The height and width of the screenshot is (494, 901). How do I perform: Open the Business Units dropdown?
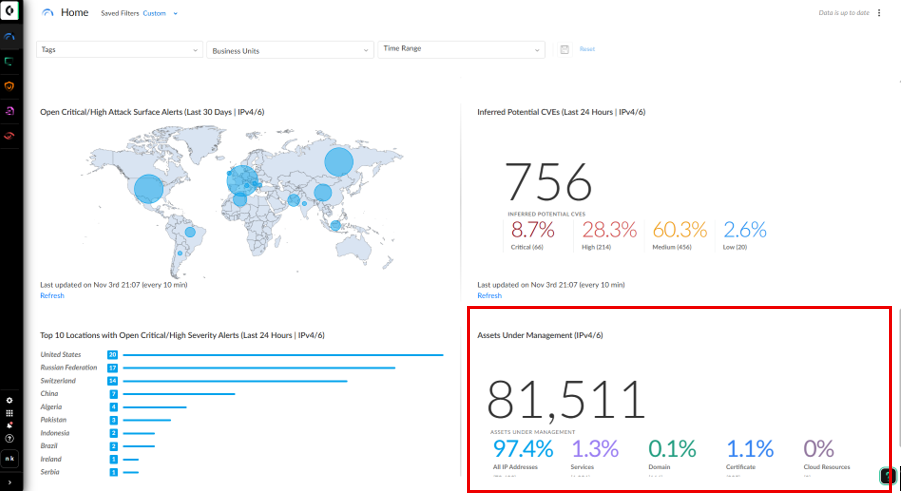(x=290, y=50)
